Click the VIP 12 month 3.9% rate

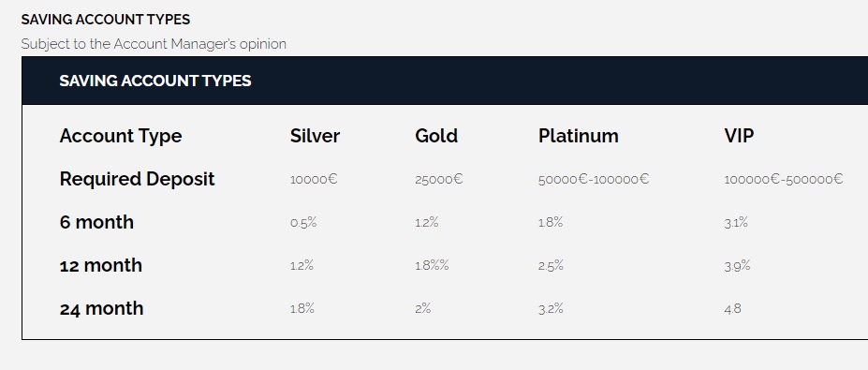pos(737,266)
